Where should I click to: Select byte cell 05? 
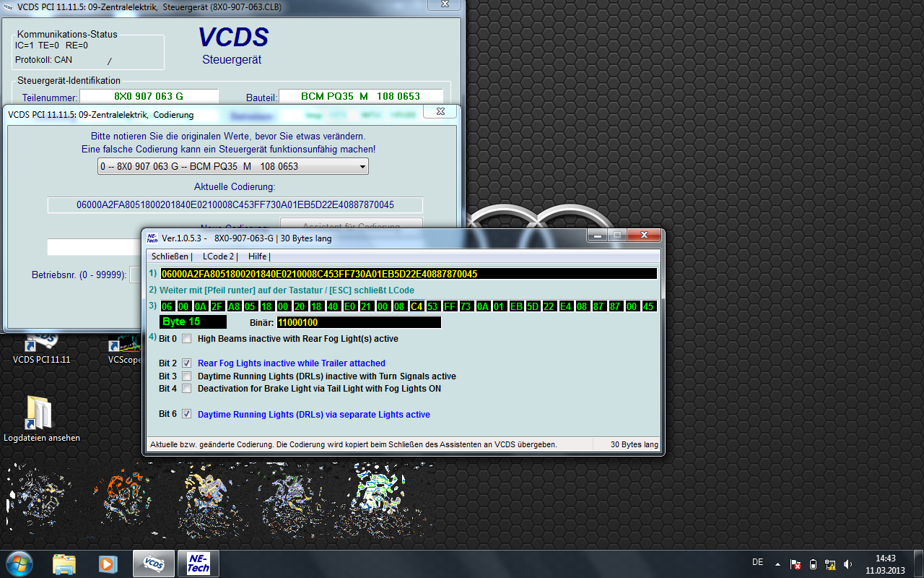point(250,306)
